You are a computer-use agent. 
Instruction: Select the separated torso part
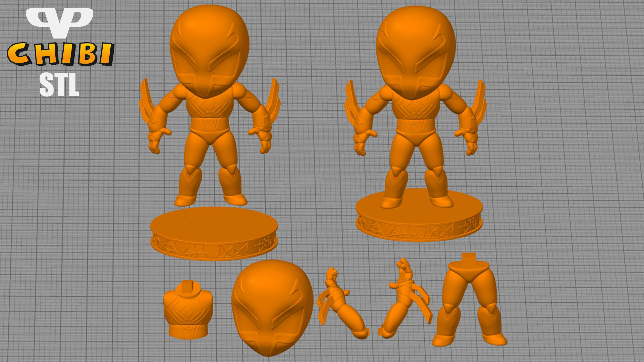click(x=188, y=309)
